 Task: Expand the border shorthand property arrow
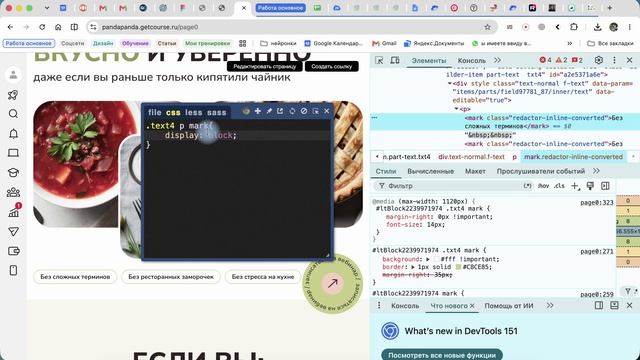[413, 267]
